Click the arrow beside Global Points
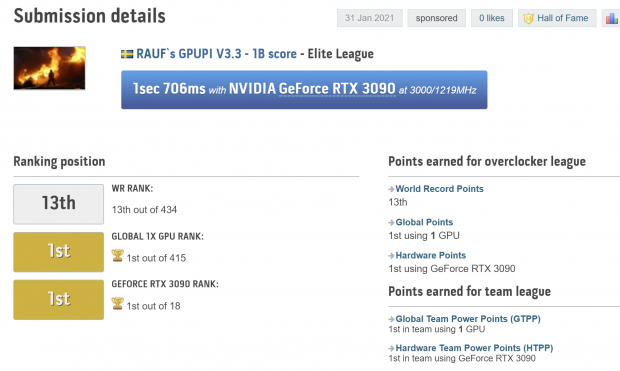This screenshot has width=620, height=371. pyautogui.click(x=391, y=222)
